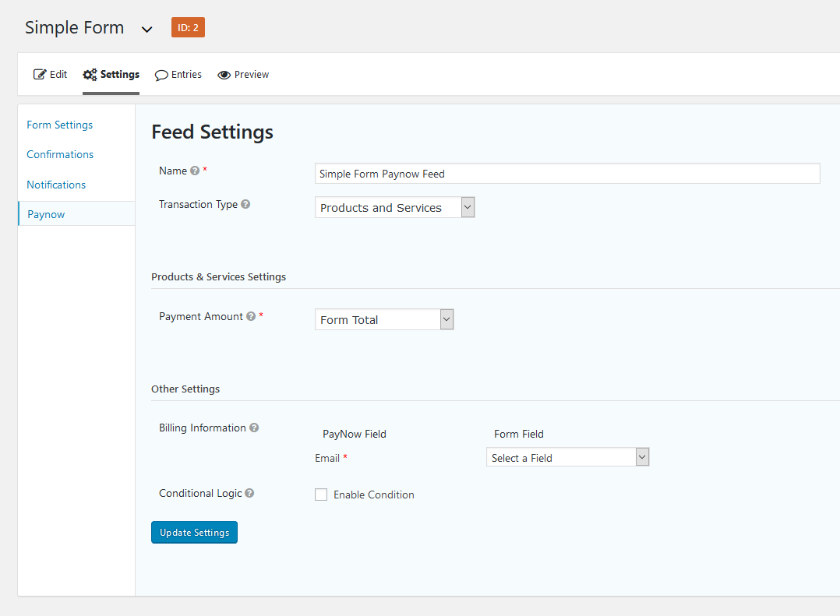This screenshot has height=616, width=840.
Task: Click the Update Settings button
Action: (194, 532)
